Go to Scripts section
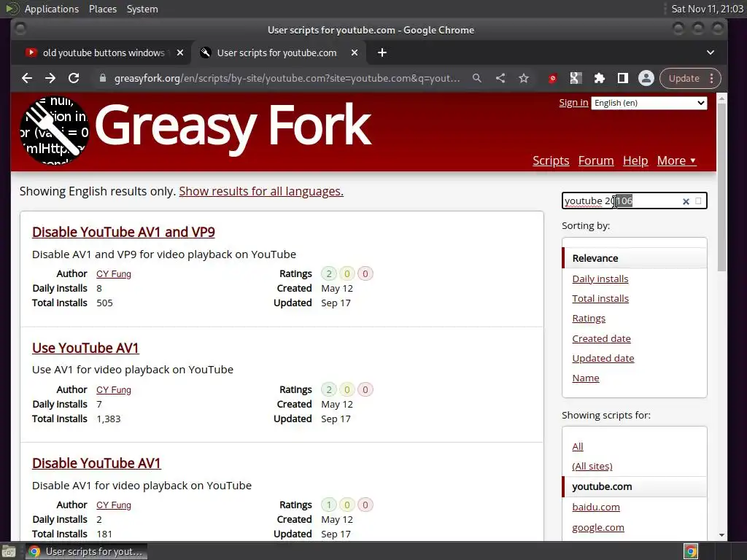The height and width of the screenshot is (560, 747). [x=551, y=161]
